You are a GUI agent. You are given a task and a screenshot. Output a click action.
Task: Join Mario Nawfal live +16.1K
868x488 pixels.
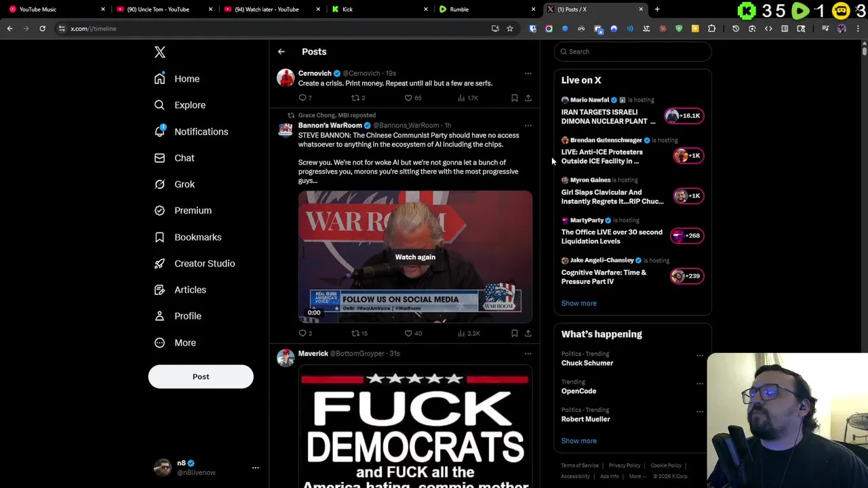[684, 116]
